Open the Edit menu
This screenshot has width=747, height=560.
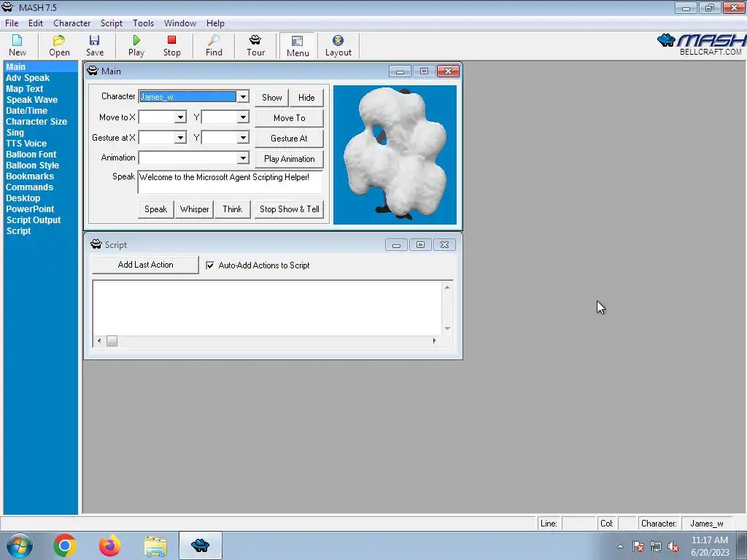pos(36,23)
